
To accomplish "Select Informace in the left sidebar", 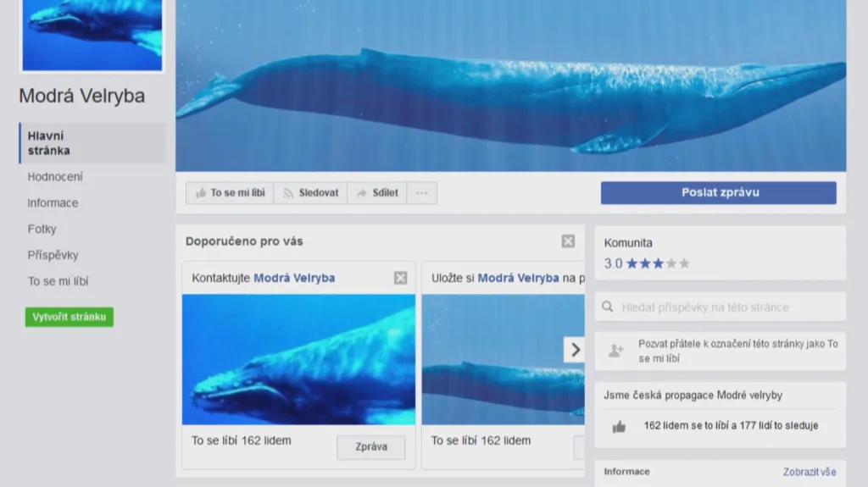I will coord(53,203).
